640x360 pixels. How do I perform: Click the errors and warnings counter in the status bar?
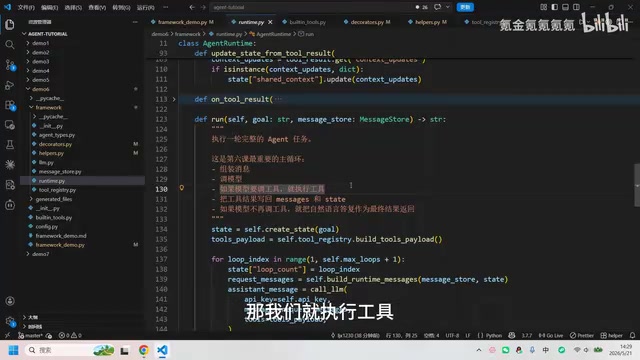70,335
